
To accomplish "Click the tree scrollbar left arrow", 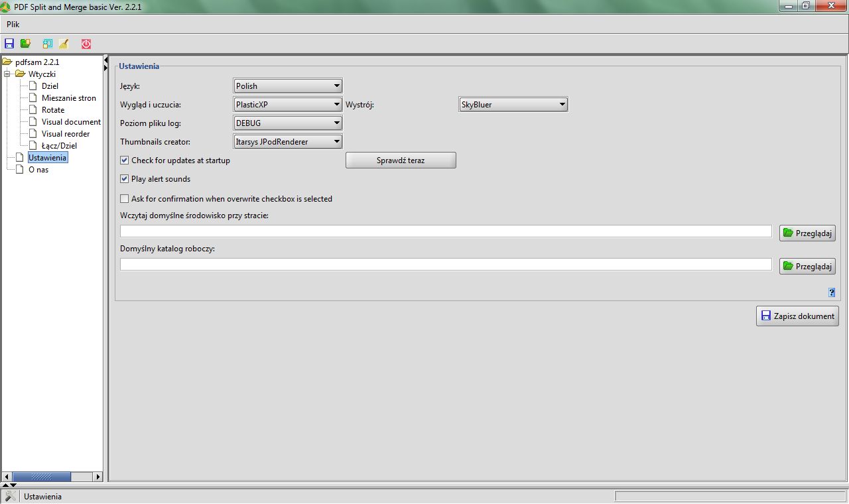I will point(6,477).
